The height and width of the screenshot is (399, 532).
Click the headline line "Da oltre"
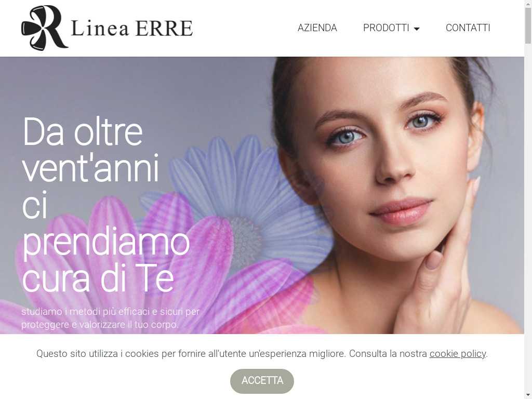pos(83,132)
